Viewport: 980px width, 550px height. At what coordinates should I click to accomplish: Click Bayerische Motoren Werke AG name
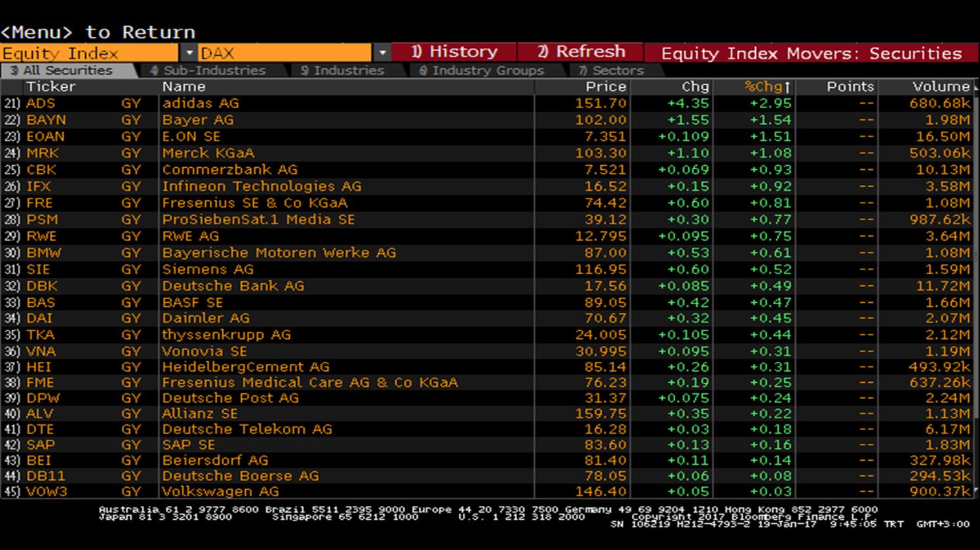coord(279,252)
